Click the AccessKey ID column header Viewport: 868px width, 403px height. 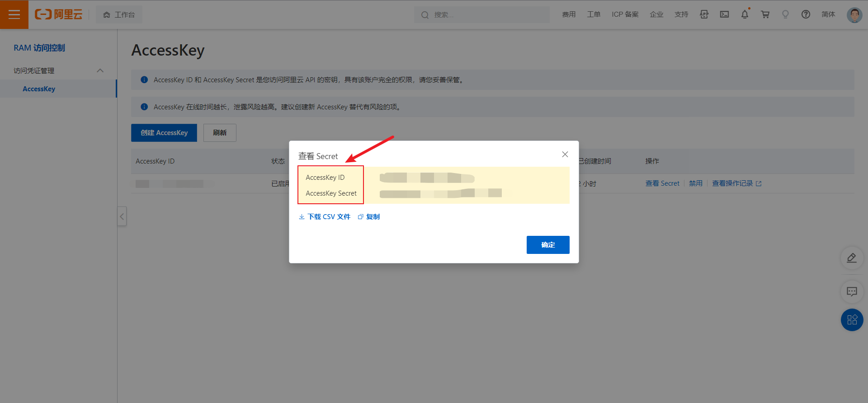click(155, 161)
